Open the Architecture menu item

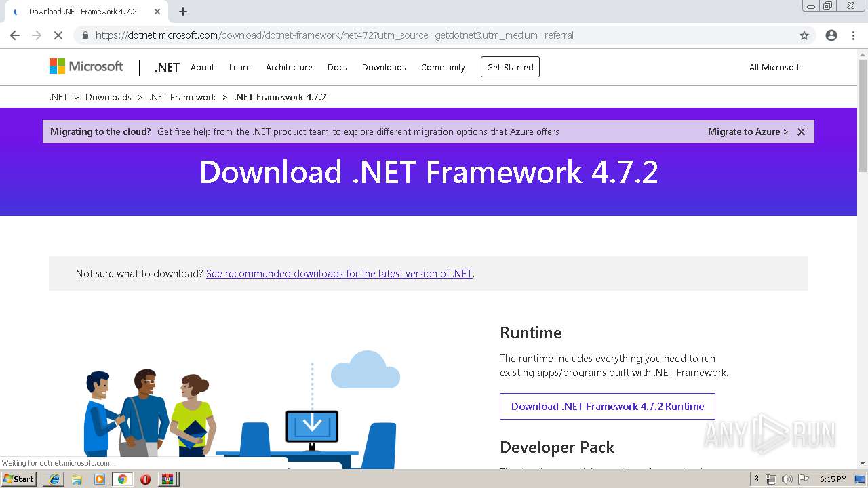289,67
